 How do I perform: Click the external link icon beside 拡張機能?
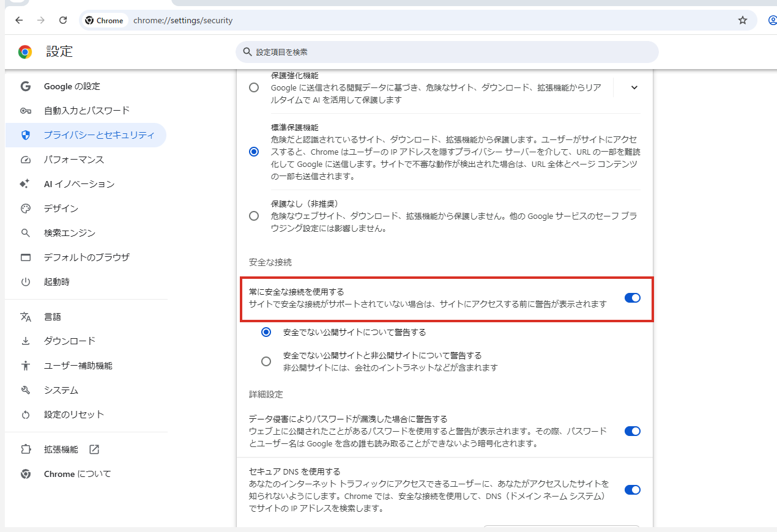click(94, 449)
